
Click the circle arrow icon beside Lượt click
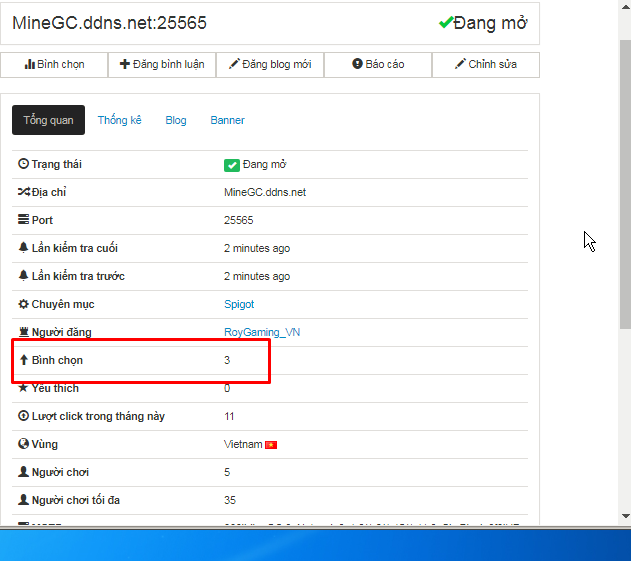point(23,415)
